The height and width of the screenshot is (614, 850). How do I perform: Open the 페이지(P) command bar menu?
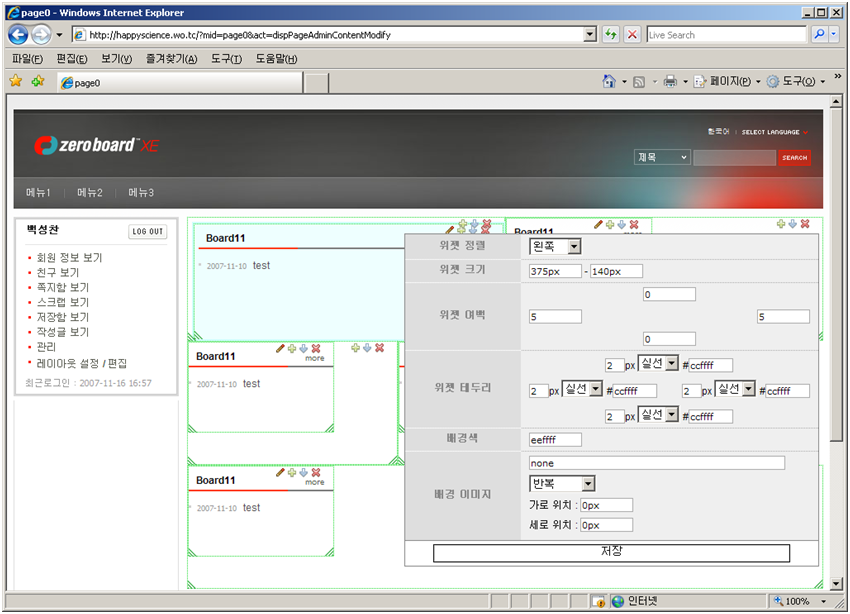[x=728, y=82]
